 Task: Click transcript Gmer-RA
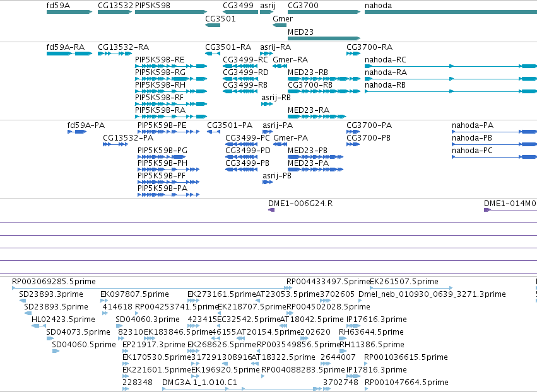click(290, 59)
